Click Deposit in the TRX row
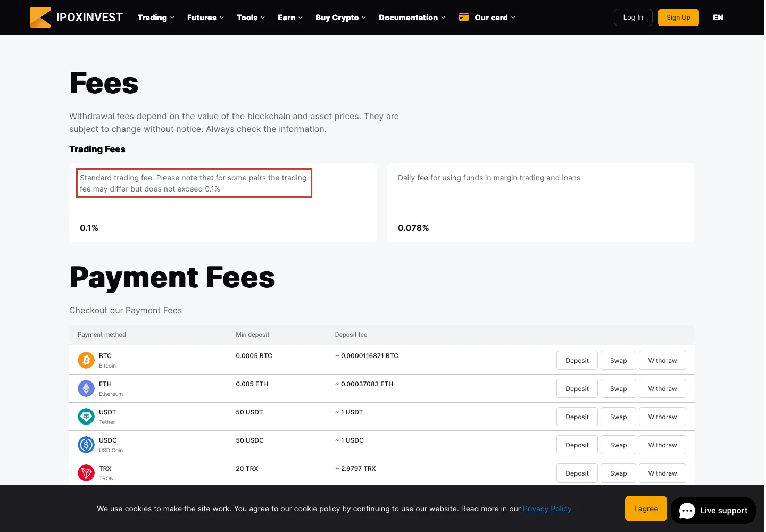 click(577, 473)
